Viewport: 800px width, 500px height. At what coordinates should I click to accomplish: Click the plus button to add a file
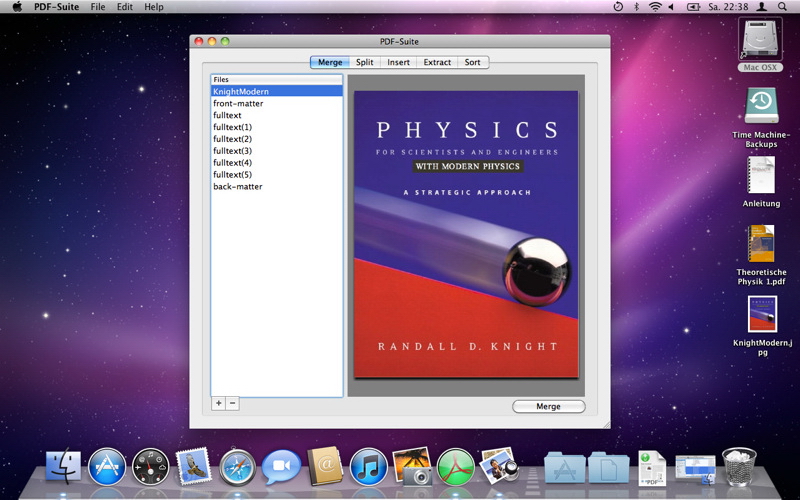pyautogui.click(x=219, y=403)
